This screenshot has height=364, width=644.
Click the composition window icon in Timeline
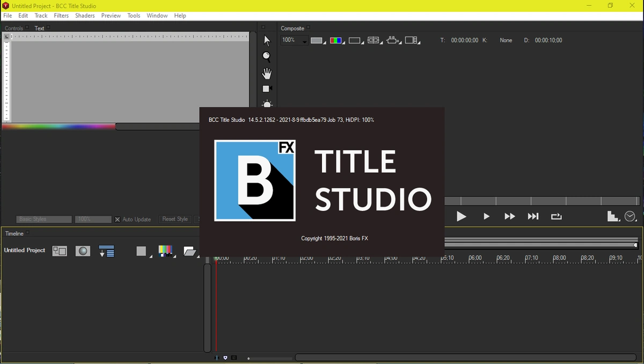coord(60,251)
